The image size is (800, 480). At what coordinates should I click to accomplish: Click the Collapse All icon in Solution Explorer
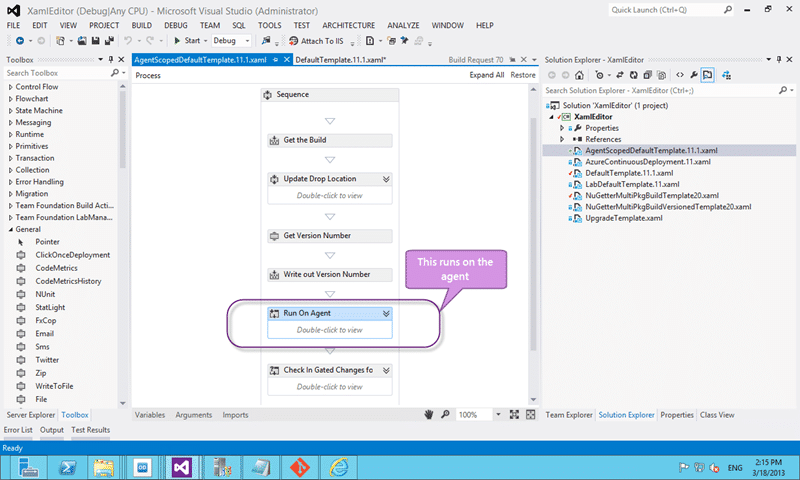coord(647,75)
